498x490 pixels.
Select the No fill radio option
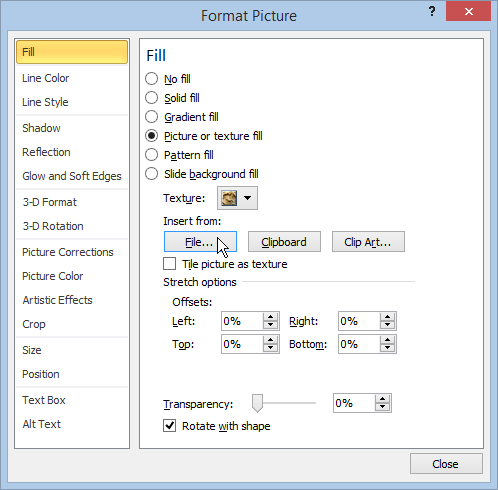tap(151, 79)
